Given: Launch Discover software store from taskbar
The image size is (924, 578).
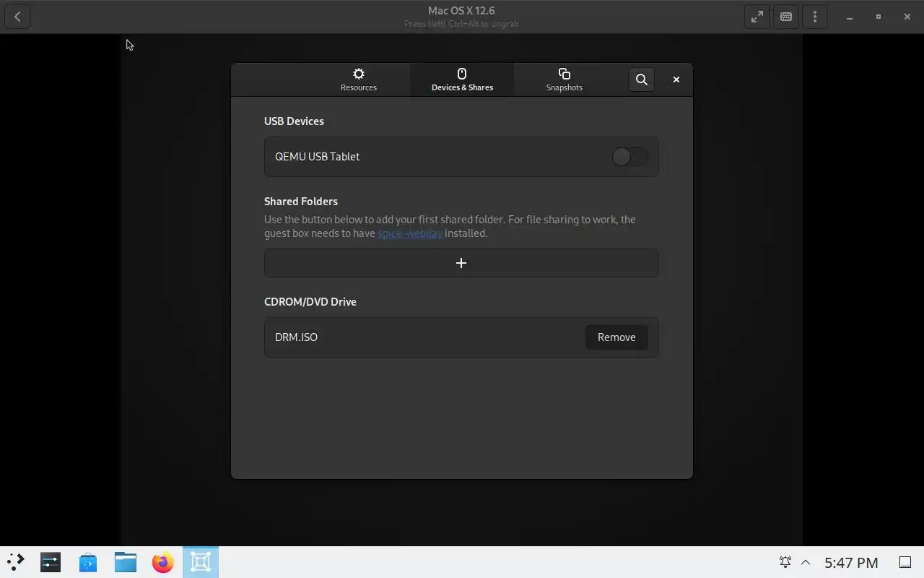Looking at the screenshot, I should 88,562.
